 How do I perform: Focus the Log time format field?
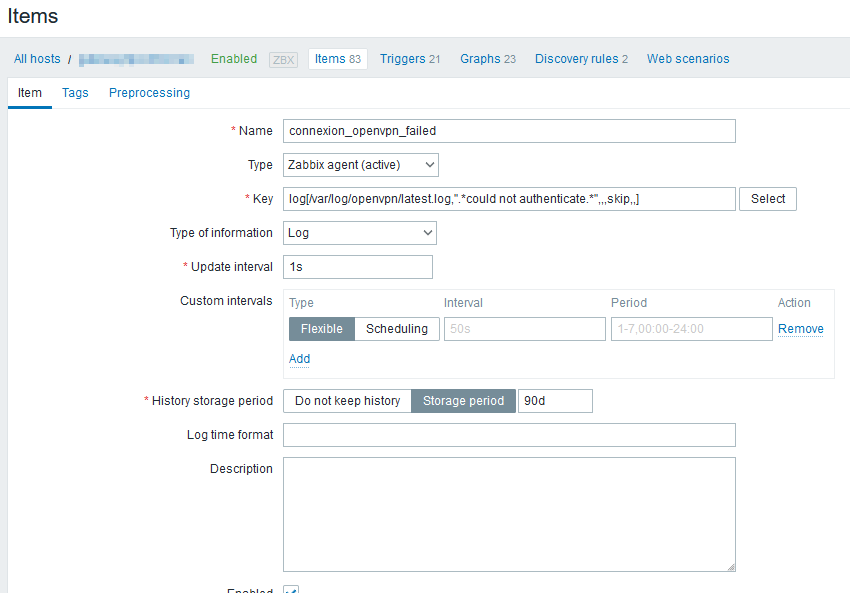point(509,435)
